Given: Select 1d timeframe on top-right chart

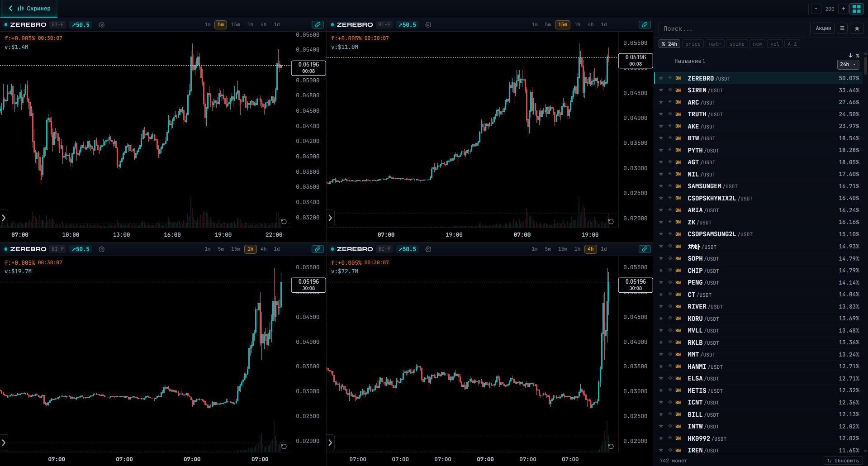Looking at the screenshot, I should click(x=604, y=25).
